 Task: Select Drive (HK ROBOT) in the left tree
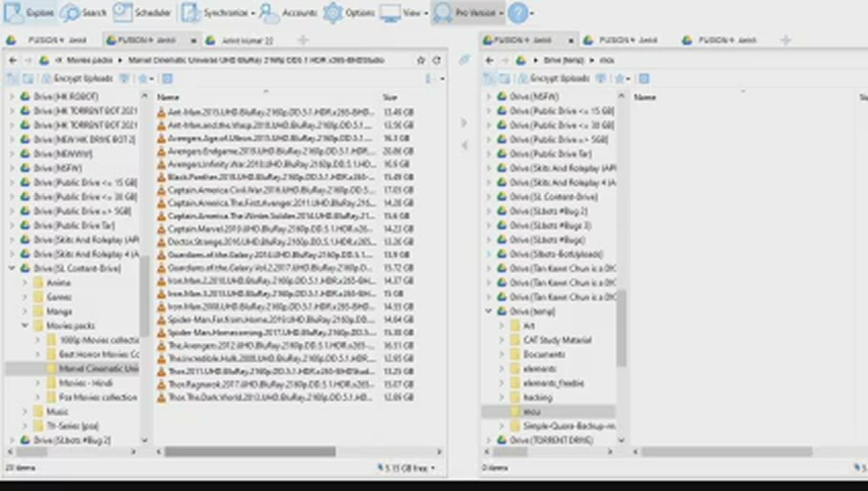(66, 96)
